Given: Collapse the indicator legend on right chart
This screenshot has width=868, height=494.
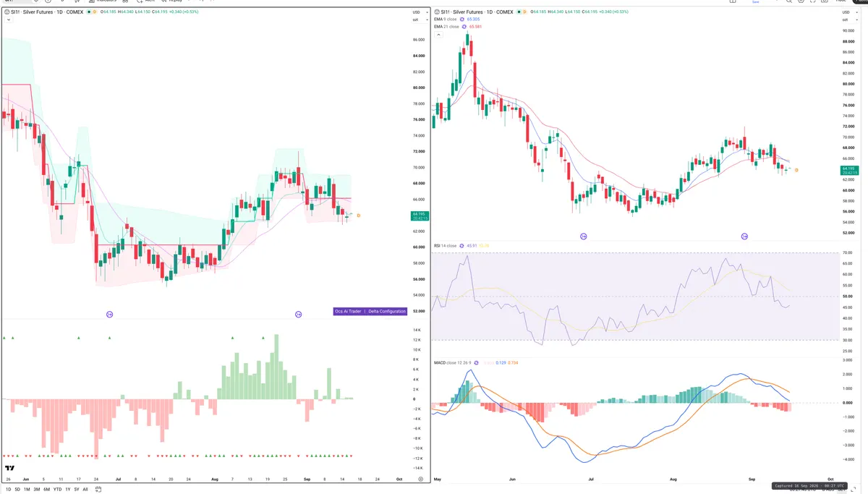Looking at the screenshot, I should pos(439,35).
